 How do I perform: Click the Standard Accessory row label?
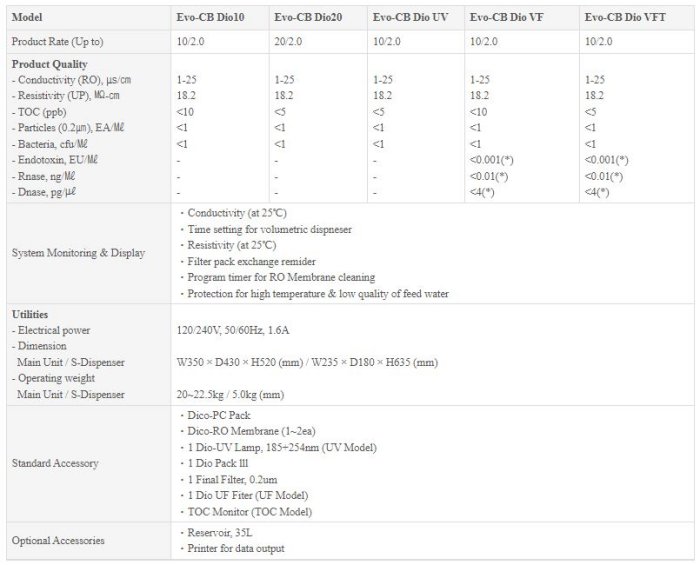(x=55, y=464)
